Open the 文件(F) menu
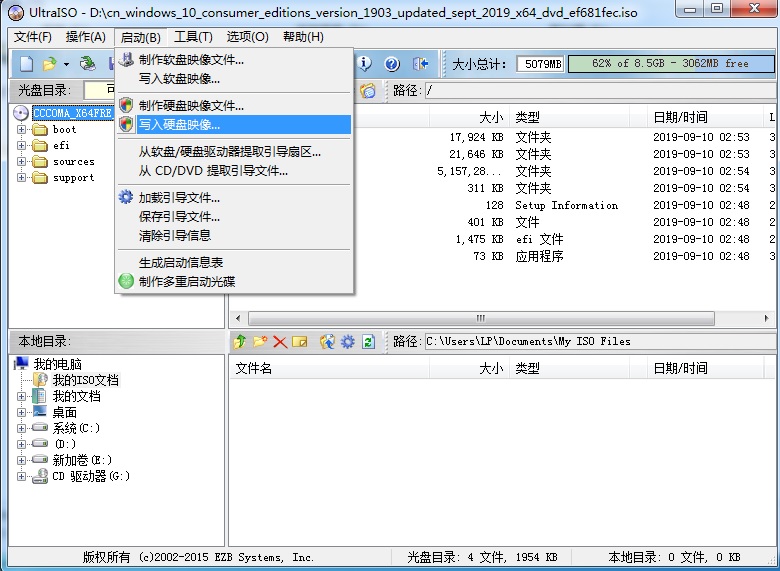Viewport: 780px width, 571px height. click(32, 37)
